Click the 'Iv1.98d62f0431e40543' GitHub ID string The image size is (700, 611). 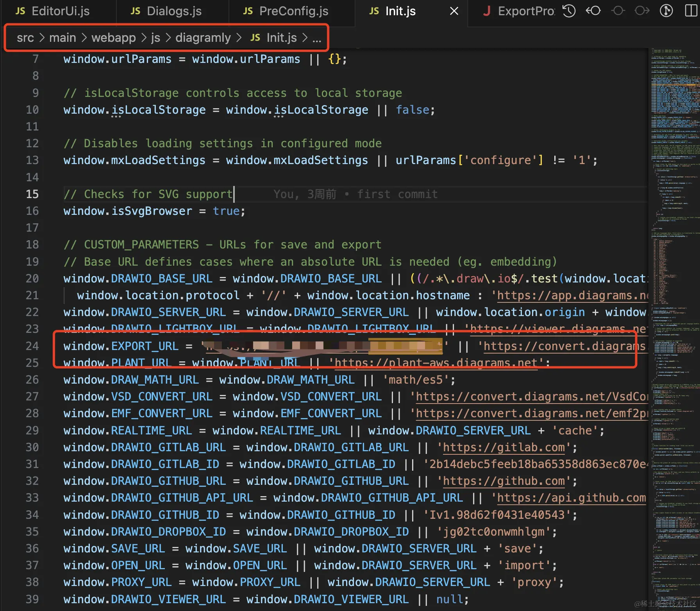coord(497,515)
